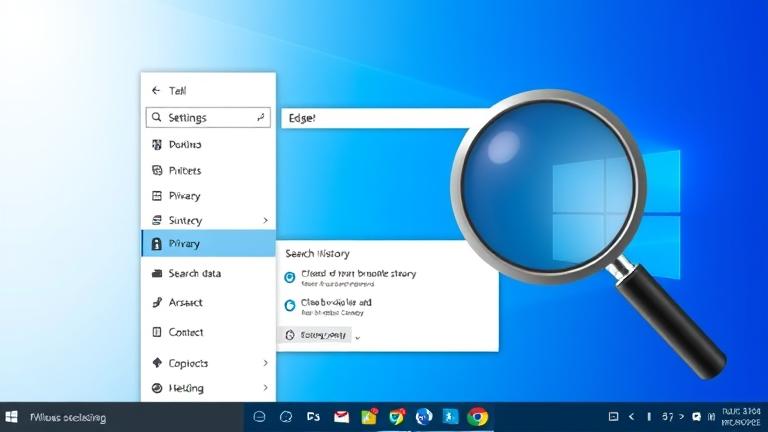Screen dimensions: 768x432
Task: Click the bars icon left of the clock
Action: pos(711,417)
